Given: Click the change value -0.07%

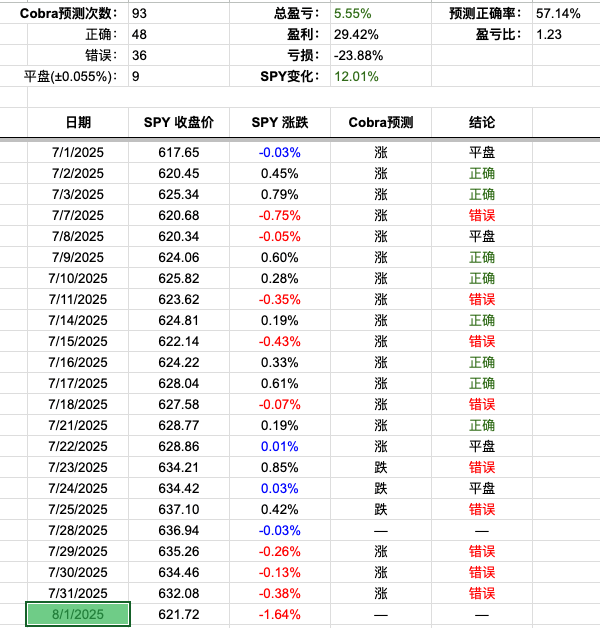Looking at the screenshot, I should point(280,404).
